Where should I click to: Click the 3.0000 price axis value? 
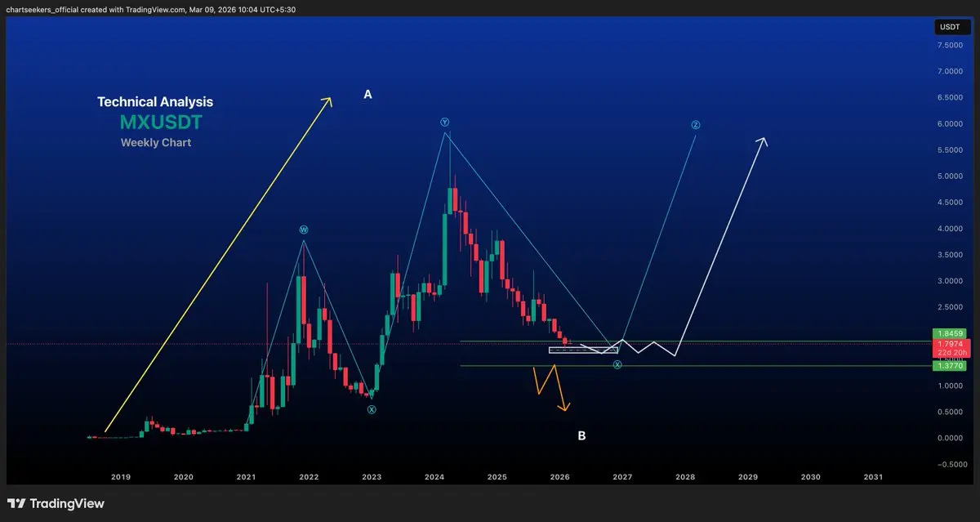[949, 281]
